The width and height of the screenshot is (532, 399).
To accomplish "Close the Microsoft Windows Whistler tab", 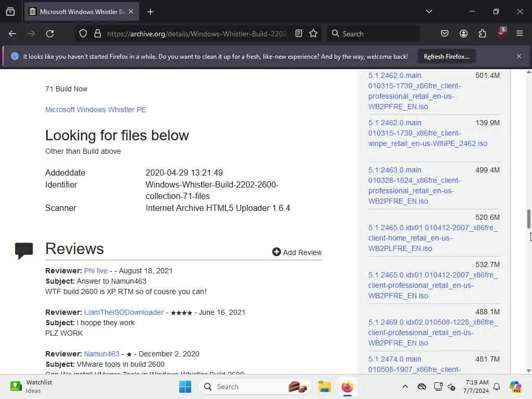I will pyautogui.click(x=131, y=11).
